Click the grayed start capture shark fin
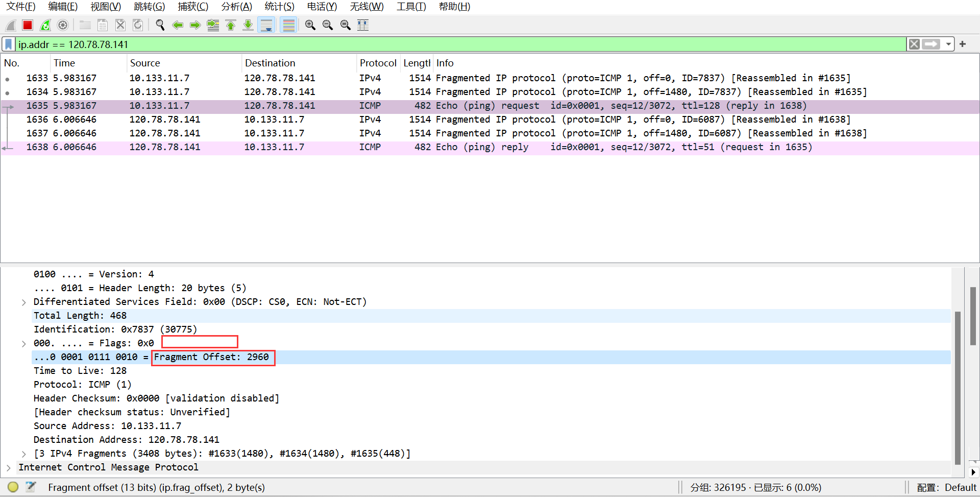 click(x=11, y=25)
